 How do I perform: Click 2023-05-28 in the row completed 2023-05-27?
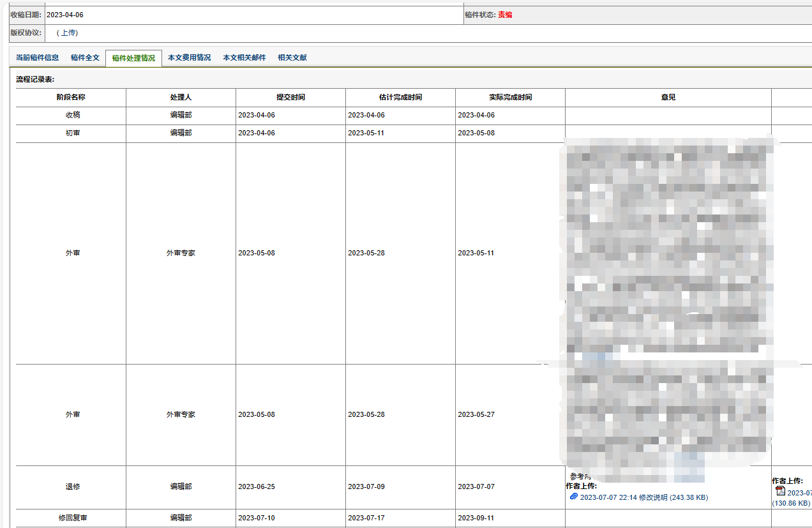[x=366, y=415]
